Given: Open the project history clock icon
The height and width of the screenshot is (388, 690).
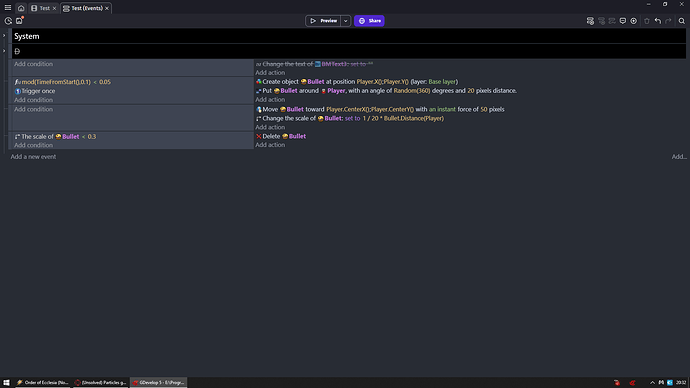Looking at the screenshot, I should point(8,21).
